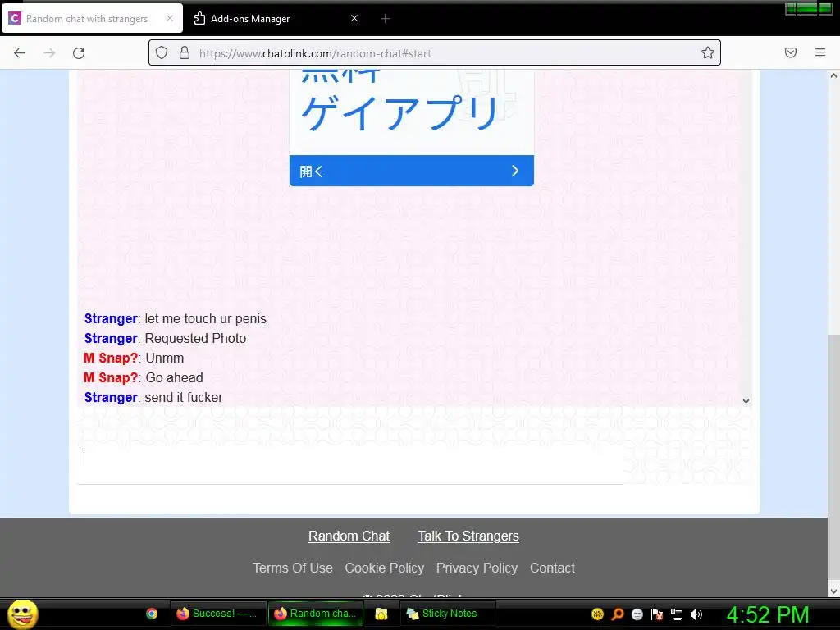Click the page vertical scrollbar thumb
The height and width of the screenshot is (630, 840).
point(833,457)
